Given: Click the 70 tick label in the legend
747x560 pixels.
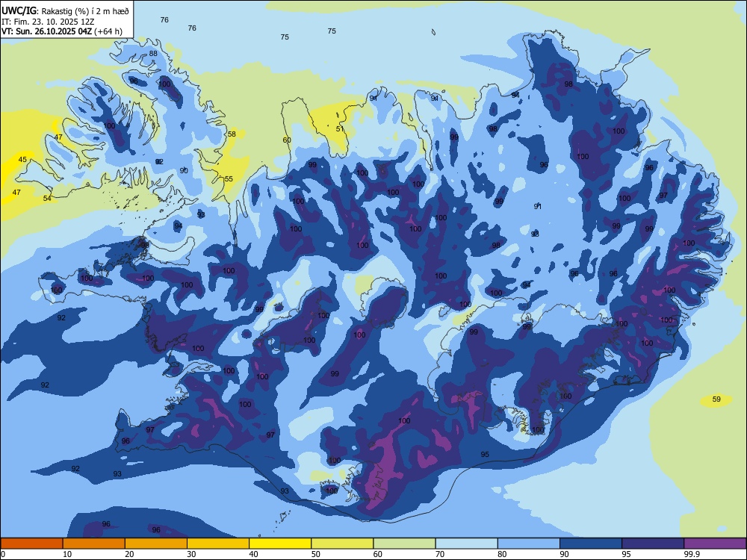Looking at the screenshot, I should 440,554.
